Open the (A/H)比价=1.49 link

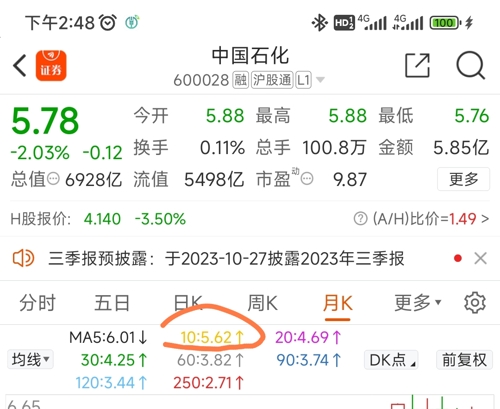(431, 219)
